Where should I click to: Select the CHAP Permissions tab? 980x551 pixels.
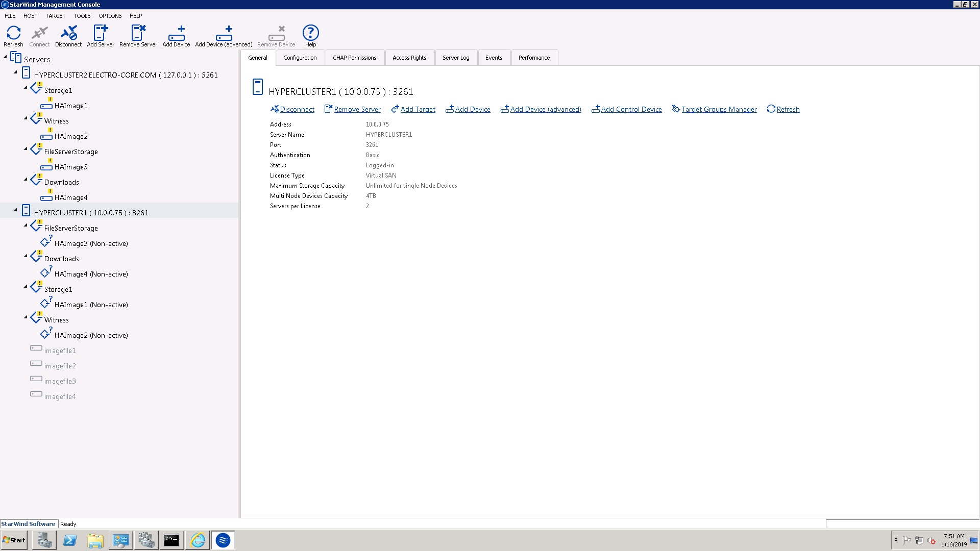(x=355, y=57)
